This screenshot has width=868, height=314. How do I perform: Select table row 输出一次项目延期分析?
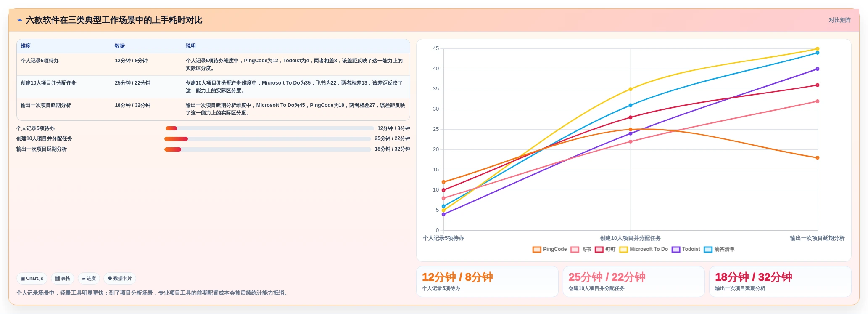(x=213, y=109)
